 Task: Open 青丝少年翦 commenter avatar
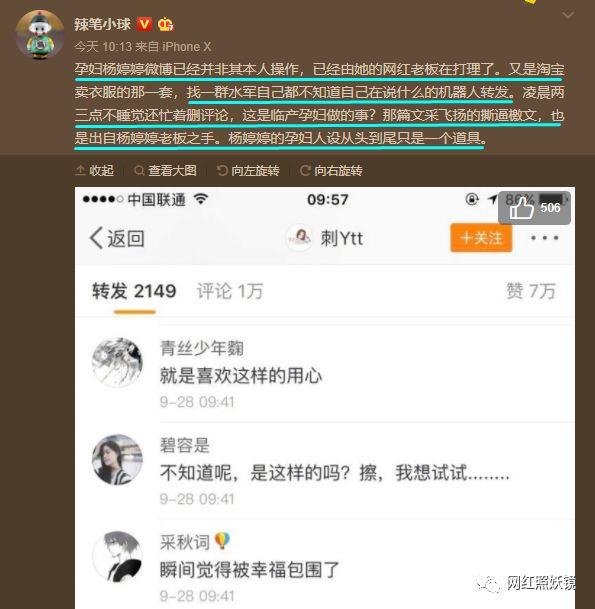pos(117,362)
